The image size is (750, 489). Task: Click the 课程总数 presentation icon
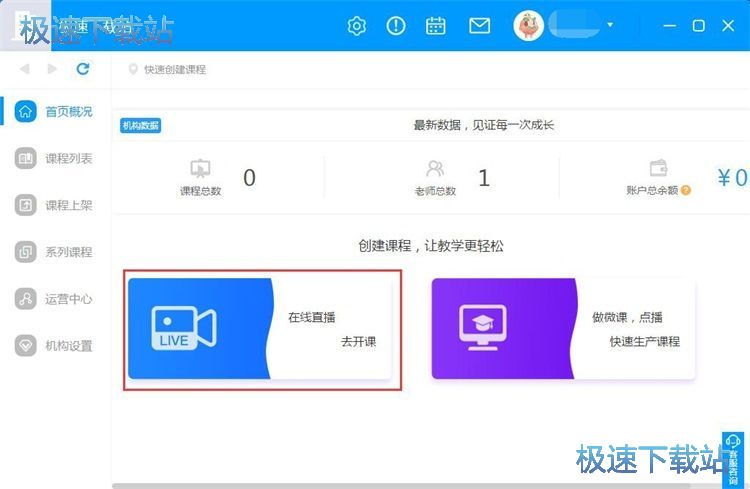200,168
